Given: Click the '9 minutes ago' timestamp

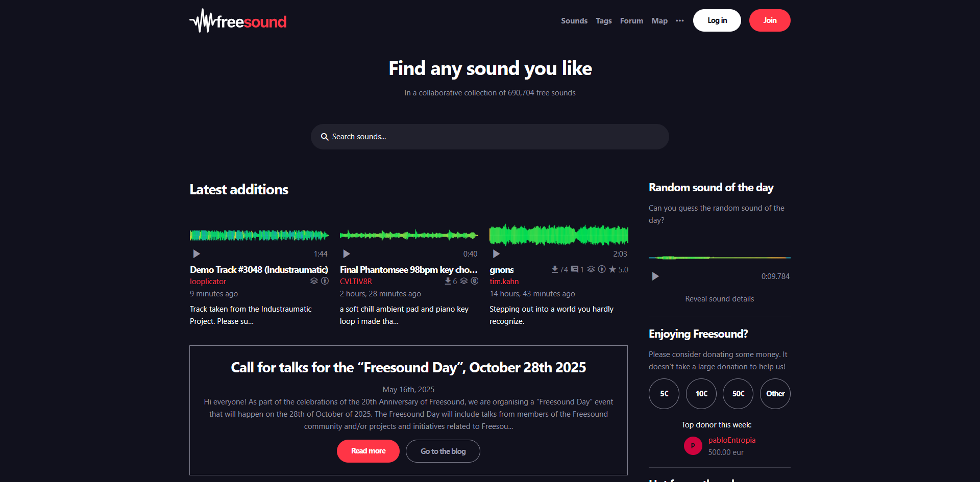Looking at the screenshot, I should [x=214, y=294].
